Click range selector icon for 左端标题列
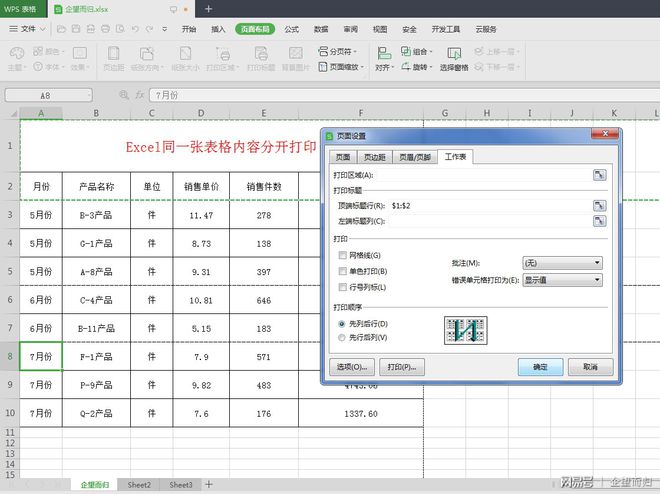Viewport: 660px width, 494px height. 598,220
